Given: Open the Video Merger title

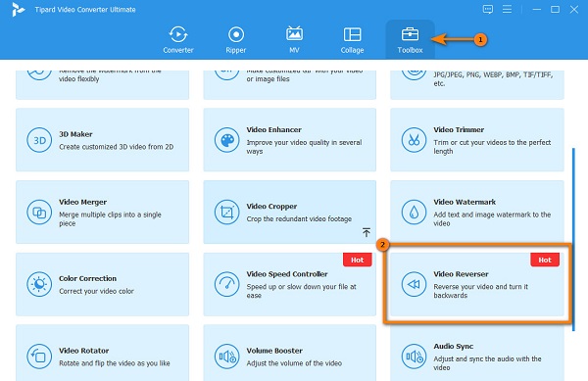Looking at the screenshot, I should pos(83,202).
